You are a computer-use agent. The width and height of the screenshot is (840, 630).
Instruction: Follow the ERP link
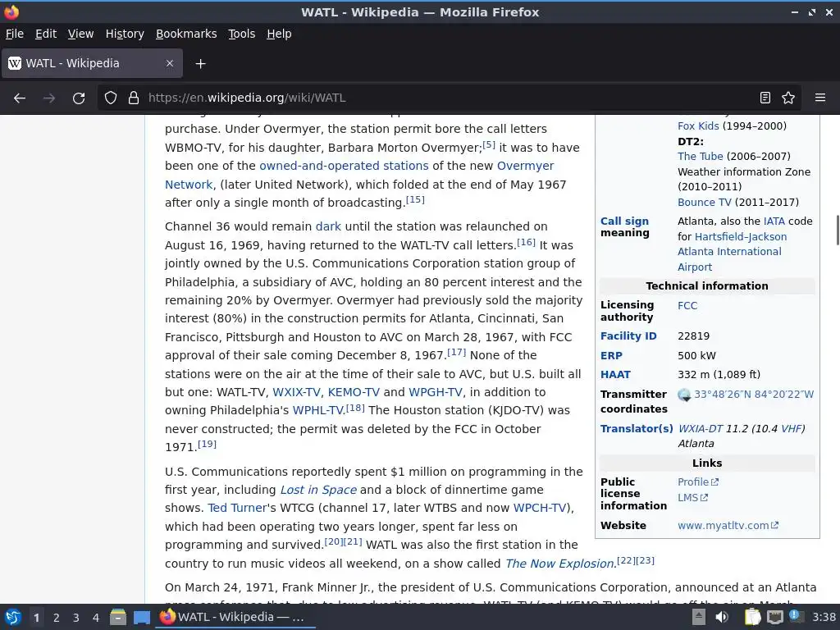611,356
